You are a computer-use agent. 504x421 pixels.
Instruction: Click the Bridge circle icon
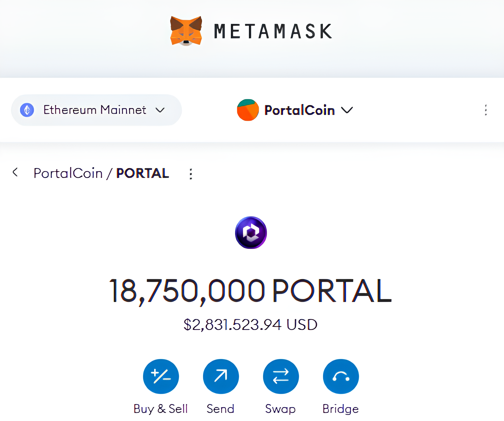341,376
